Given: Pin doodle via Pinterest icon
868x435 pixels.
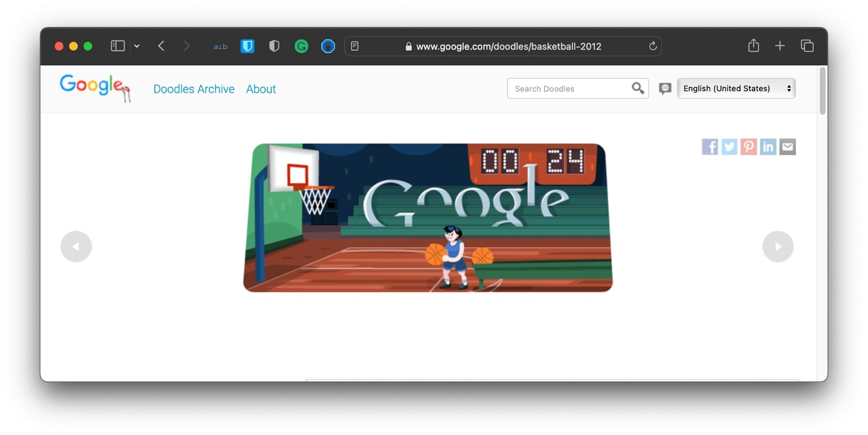Looking at the screenshot, I should 749,147.
